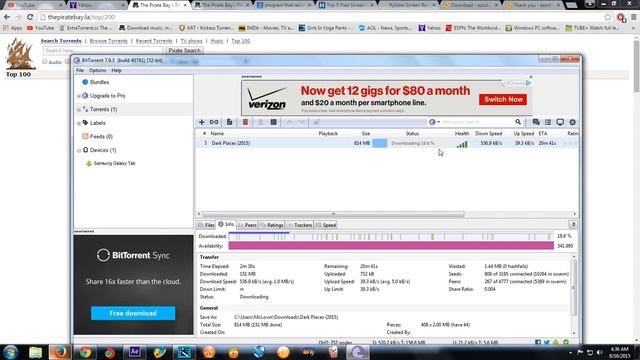The image size is (640, 360).
Task: Toggle the Audio checkbox on Pirate Bay page
Action: (45, 62)
